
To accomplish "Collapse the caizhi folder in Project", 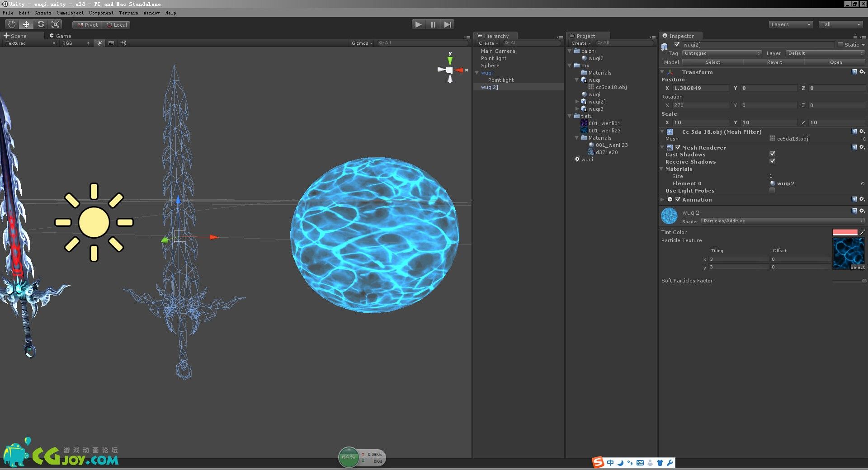I will (x=570, y=51).
